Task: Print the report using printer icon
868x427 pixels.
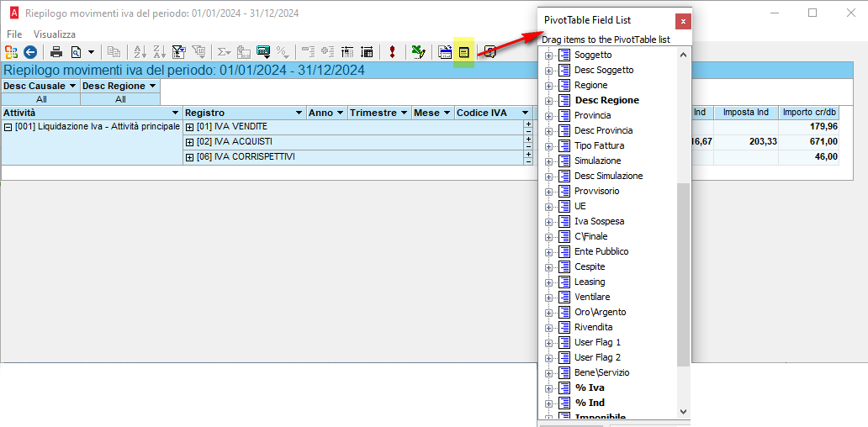Action: (x=56, y=52)
